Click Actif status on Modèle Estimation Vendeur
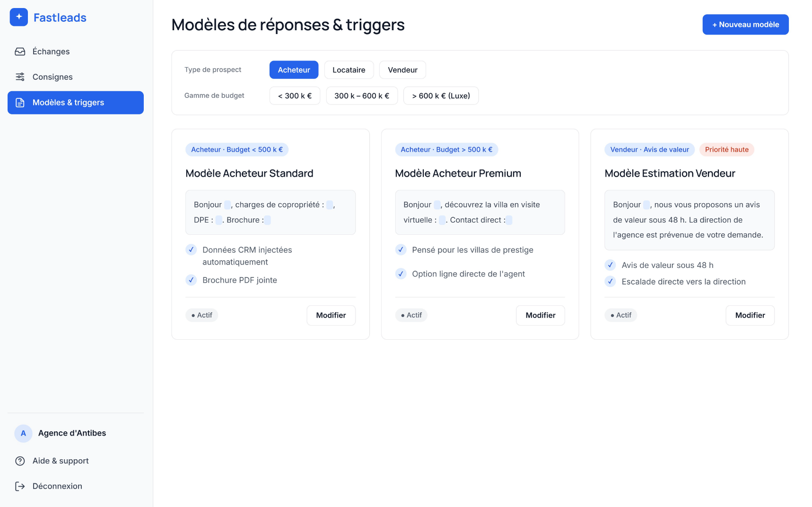 tap(621, 315)
